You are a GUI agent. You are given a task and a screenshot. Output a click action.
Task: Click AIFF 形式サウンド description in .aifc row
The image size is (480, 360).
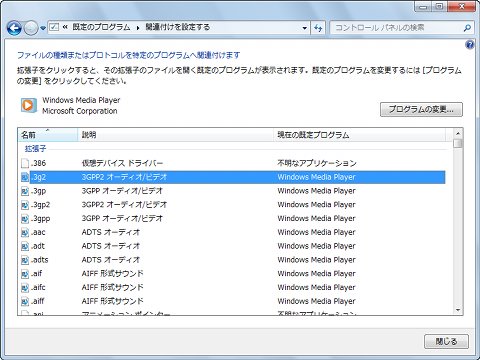coord(112,288)
